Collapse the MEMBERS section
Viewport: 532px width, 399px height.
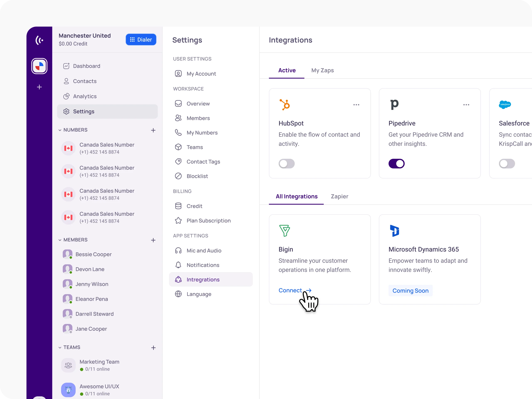pyautogui.click(x=60, y=240)
